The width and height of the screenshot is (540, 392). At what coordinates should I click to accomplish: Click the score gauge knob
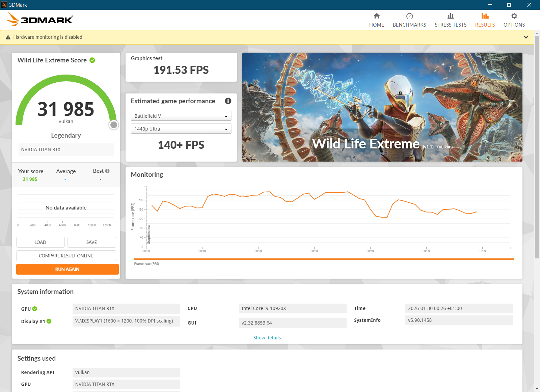click(114, 125)
